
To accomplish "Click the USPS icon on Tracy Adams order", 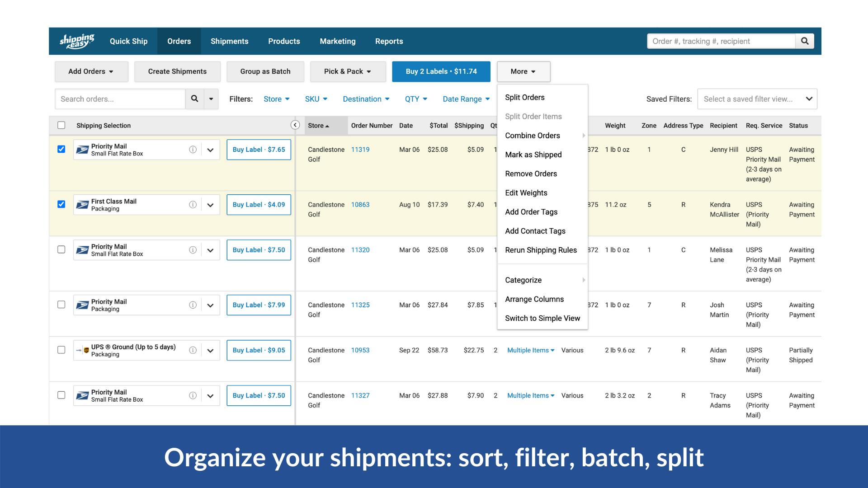I will pyautogui.click(x=82, y=395).
